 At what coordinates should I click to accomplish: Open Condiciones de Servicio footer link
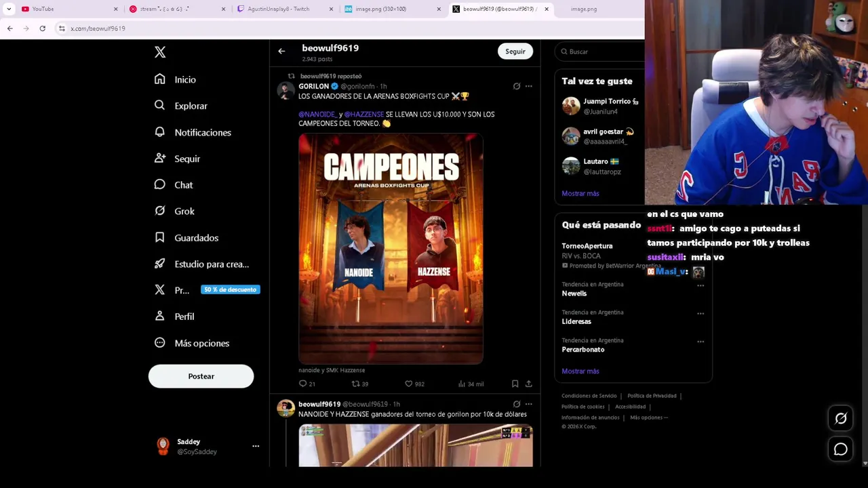[589, 396]
